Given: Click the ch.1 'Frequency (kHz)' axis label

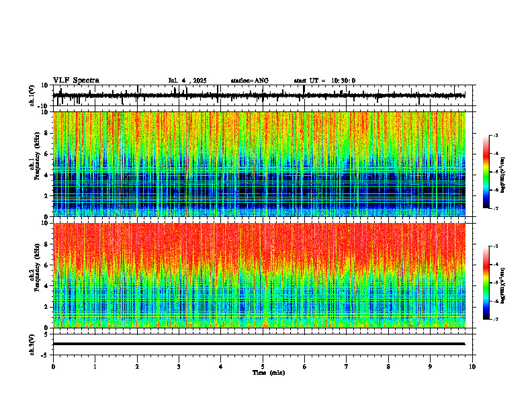Looking at the screenshot, I should click(x=36, y=156).
